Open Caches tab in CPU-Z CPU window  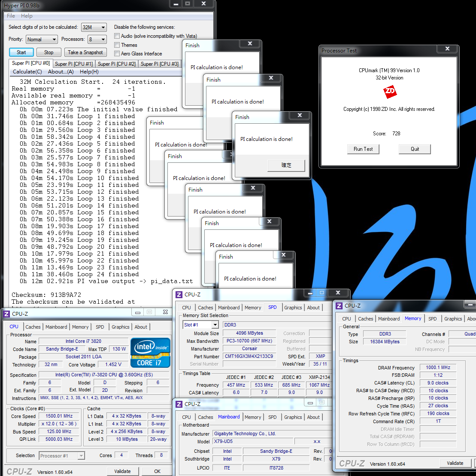(x=33, y=327)
